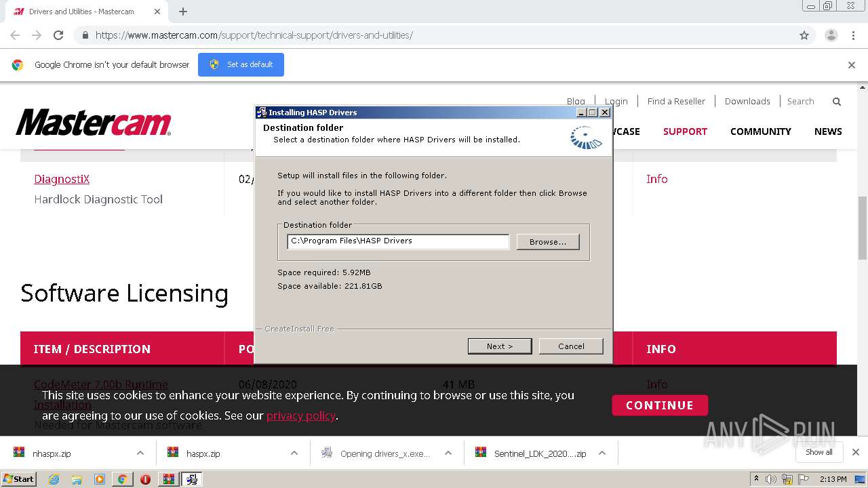This screenshot has height=488, width=868.
Task: Click the Mastercam logo
Action: (94, 123)
